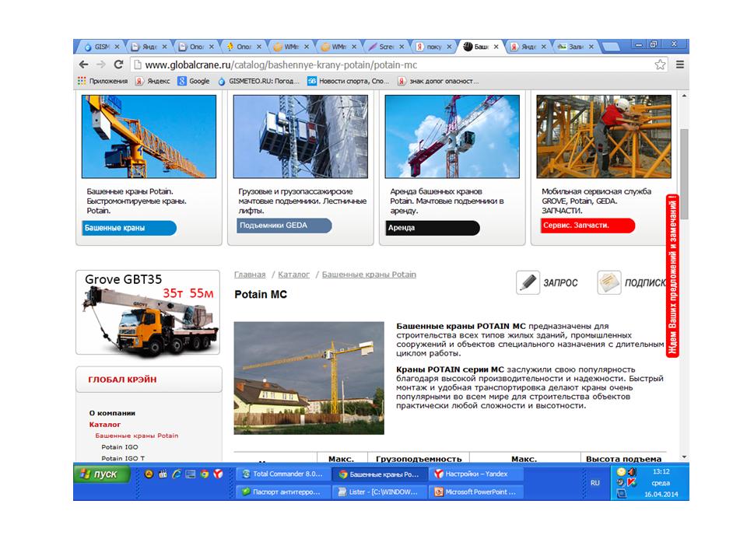747x560 pixels.
Task: Open the red feedback side tab
Action: (672, 276)
